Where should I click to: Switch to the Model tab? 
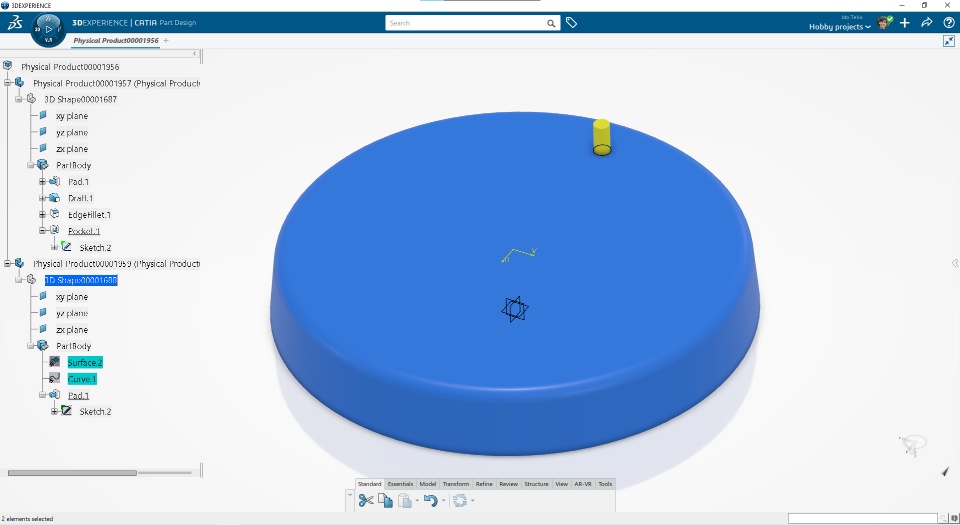click(427, 484)
